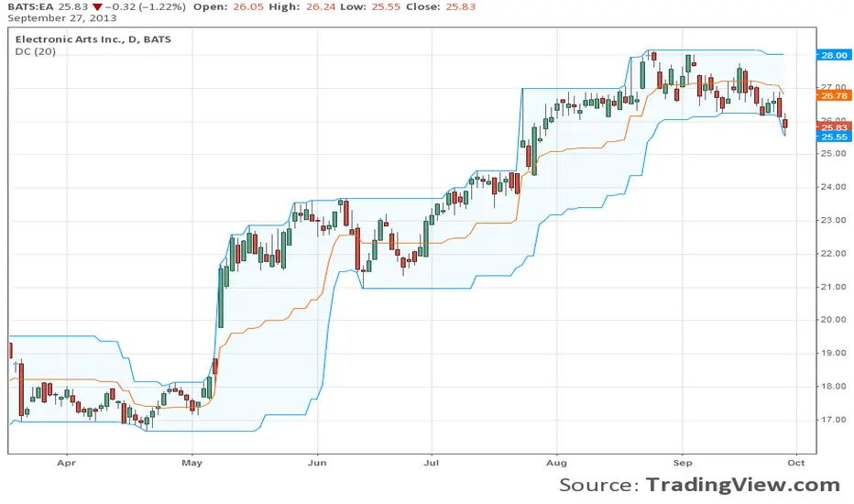The image size is (854, 504).
Task: Click the Jun label on time axis
Action: (x=317, y=463)
